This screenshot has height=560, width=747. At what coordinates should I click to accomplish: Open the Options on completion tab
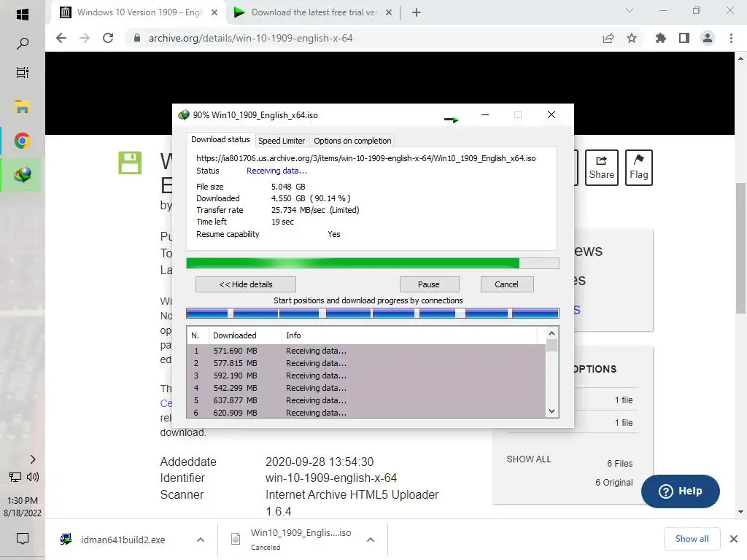click(352, 141)
